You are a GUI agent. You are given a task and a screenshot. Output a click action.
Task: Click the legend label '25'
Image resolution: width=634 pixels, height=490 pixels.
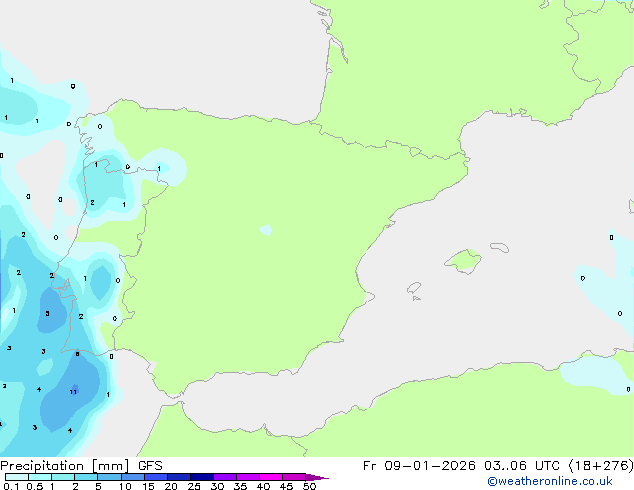coord(194,486)
